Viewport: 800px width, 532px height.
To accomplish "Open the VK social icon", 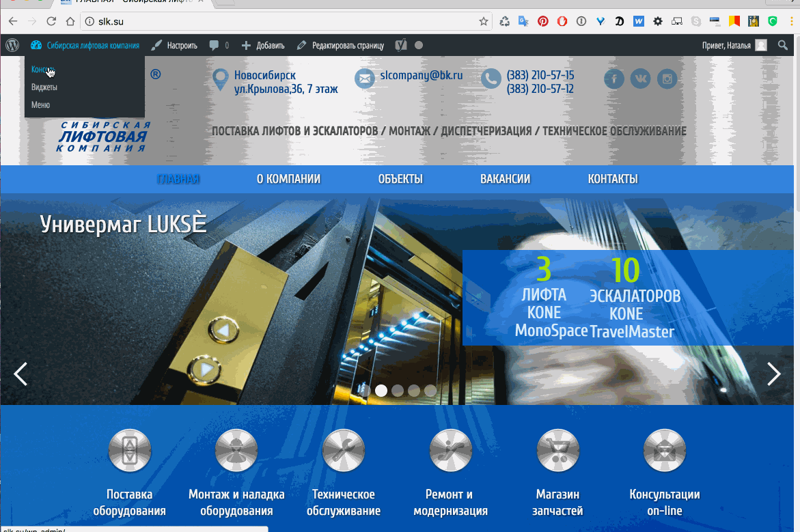I will [x=640, y=79].
